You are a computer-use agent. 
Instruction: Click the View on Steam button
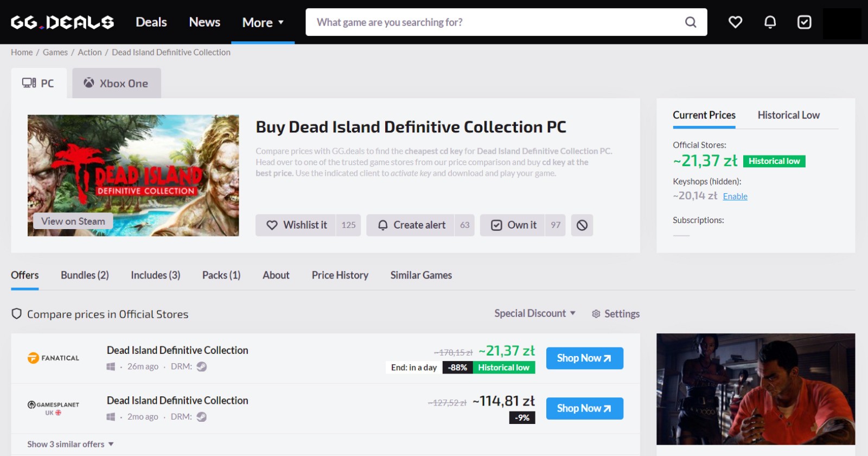click(x=73, y=221)
